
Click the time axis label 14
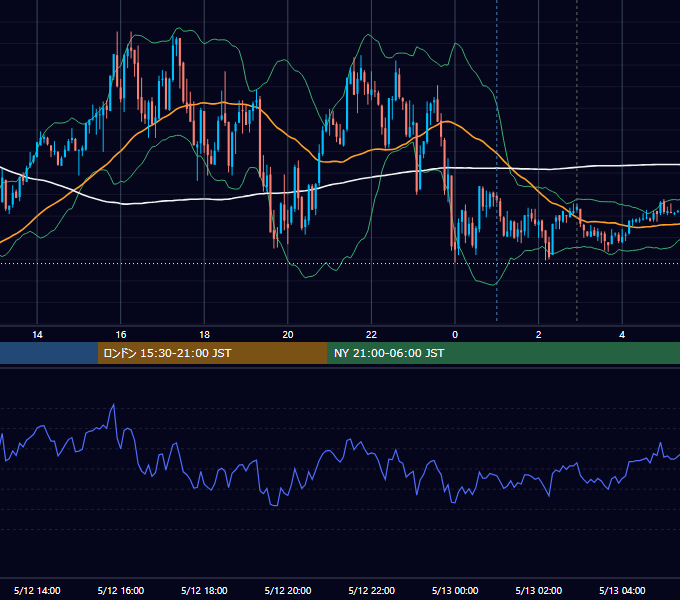click(37, 335)
